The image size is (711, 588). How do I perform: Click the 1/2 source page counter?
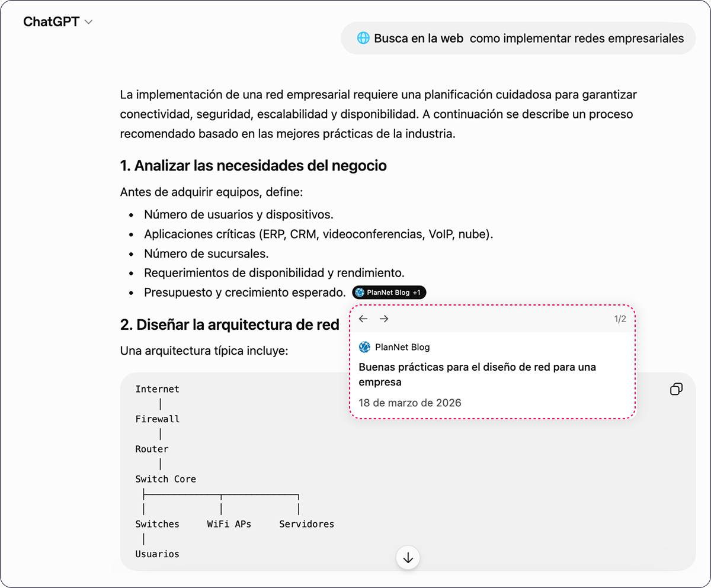pyautogui.click(x=620, y=319)
